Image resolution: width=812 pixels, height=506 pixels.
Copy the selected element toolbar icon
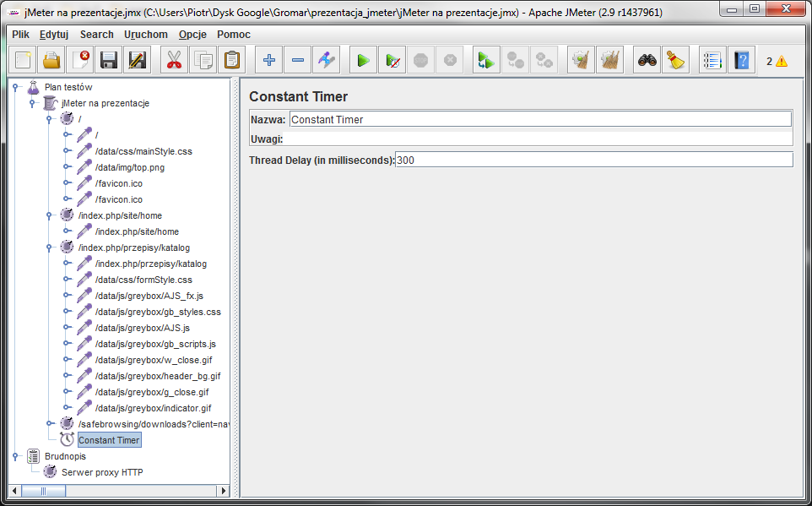(x=203, y=60)
